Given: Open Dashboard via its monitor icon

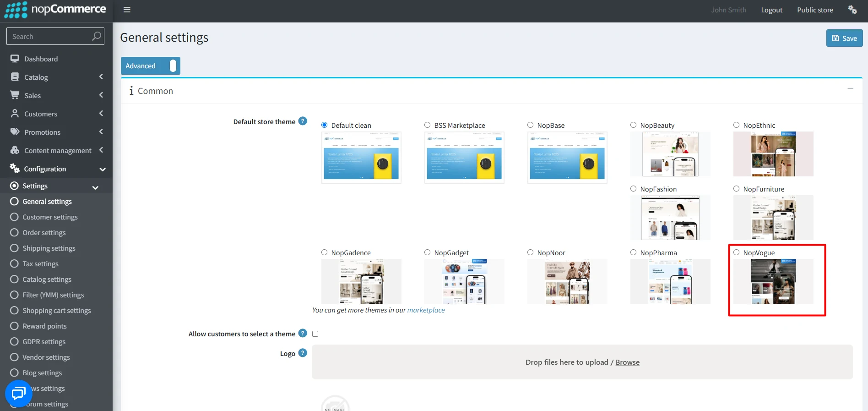Looking at the screenshot, I should pyautogui.click(x=15, y=59).
